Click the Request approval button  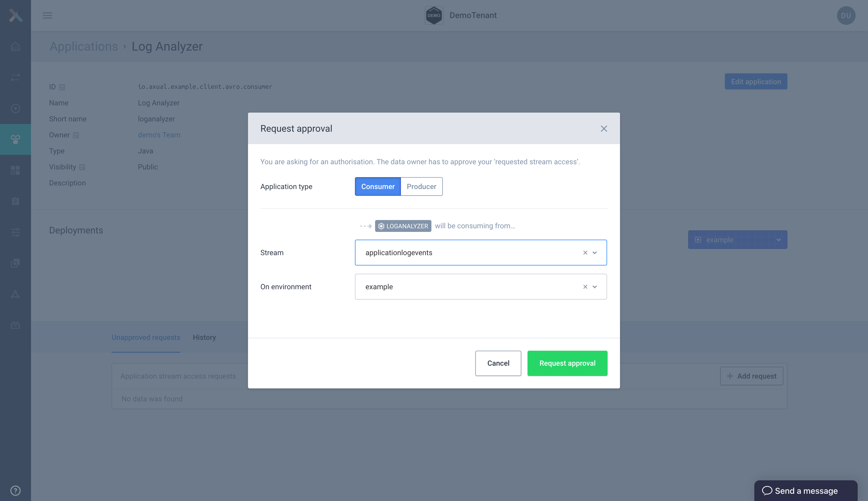click(x=567, y=363)
